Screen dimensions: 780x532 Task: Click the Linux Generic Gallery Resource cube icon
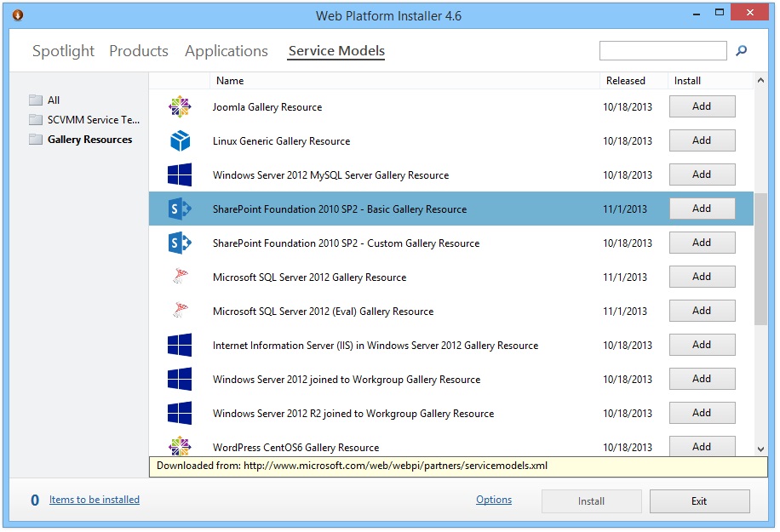point(180,140)
